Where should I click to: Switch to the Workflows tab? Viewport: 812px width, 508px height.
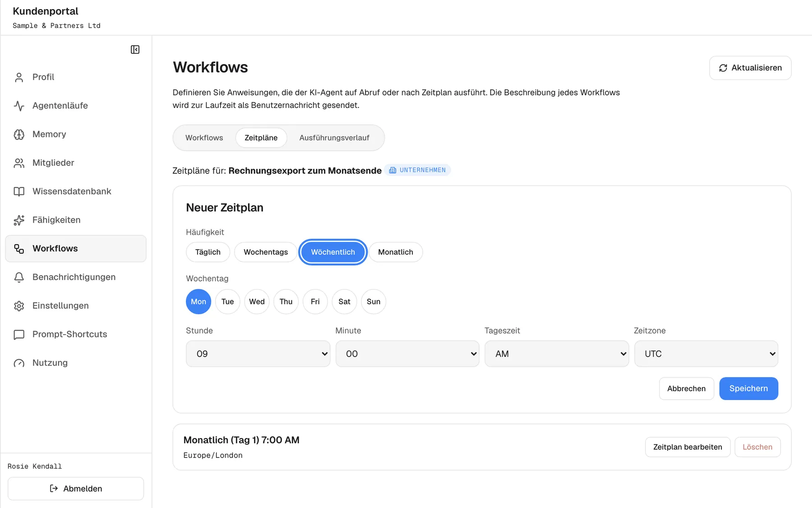click(x=204, y=138)
